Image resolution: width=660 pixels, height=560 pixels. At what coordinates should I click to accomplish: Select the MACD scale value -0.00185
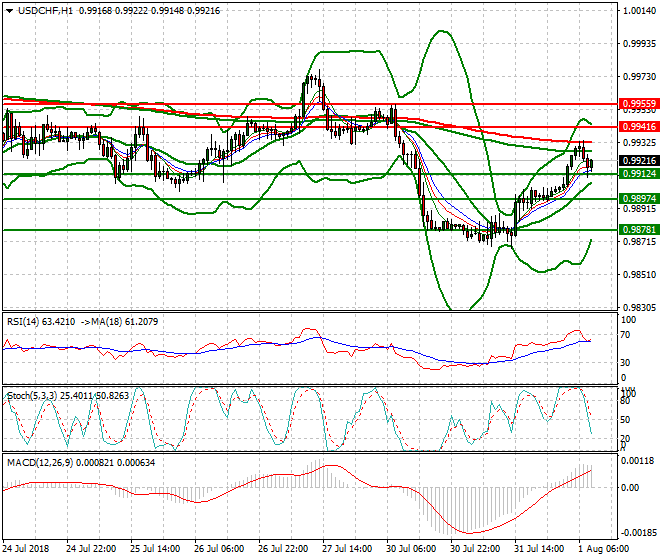[639, 533]
